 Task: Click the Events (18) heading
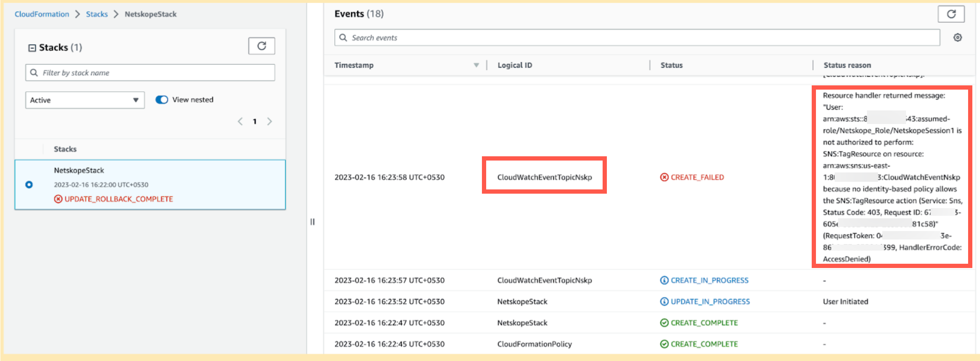click(x=359, y=14)
